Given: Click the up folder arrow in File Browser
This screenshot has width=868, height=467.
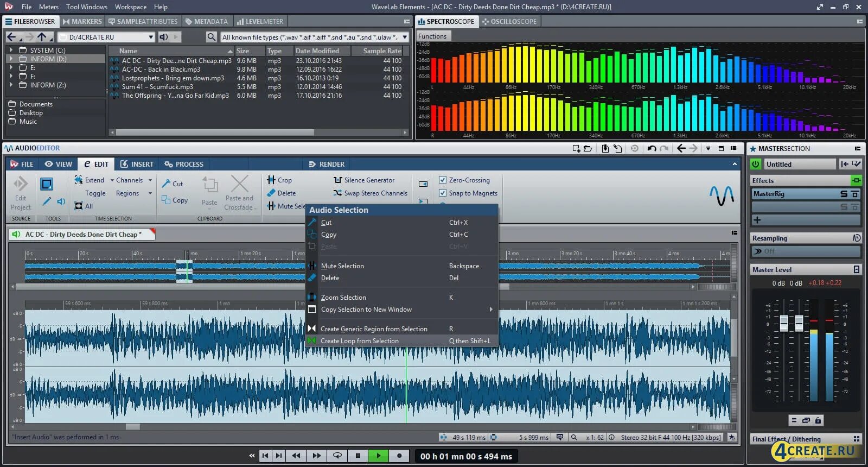Looking at the screenshot, I should click(42, 37).
